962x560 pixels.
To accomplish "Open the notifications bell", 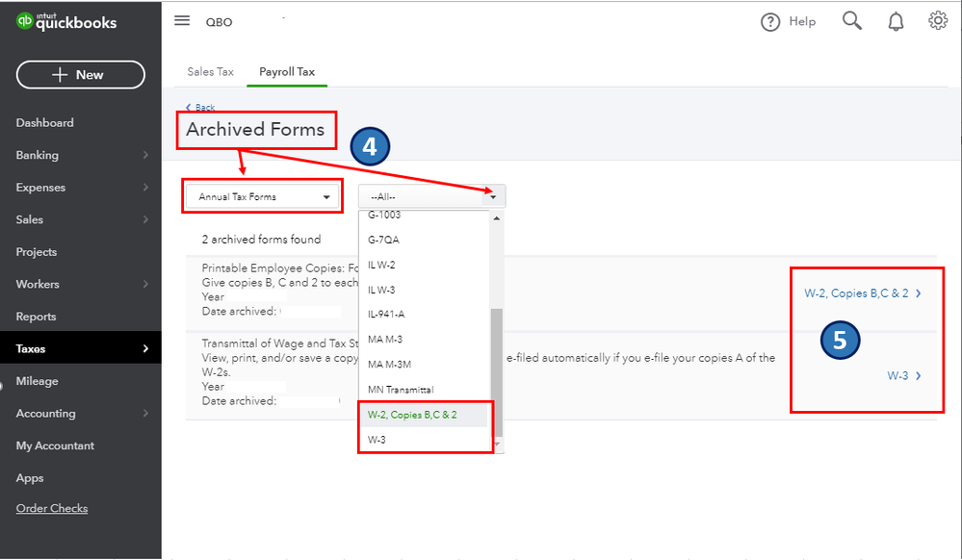I will click(x=896, y=21).
